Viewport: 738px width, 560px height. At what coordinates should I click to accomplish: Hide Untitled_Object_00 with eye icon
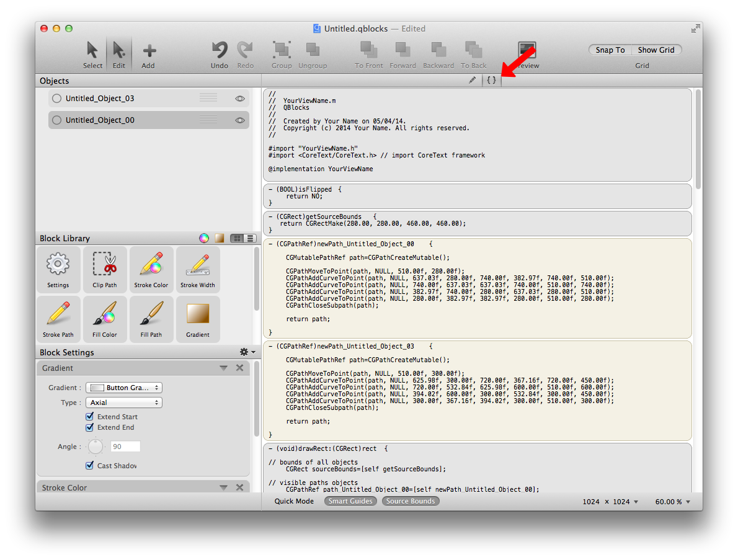point(240,120)
